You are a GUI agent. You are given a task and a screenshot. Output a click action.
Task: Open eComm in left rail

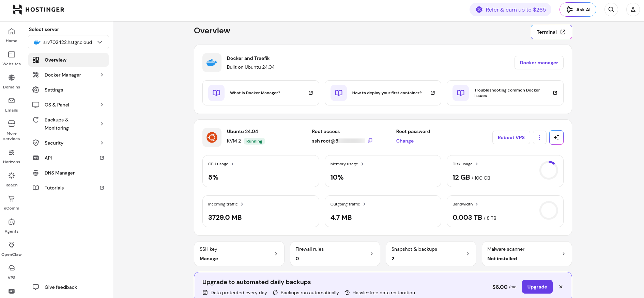tap(12, 203)
